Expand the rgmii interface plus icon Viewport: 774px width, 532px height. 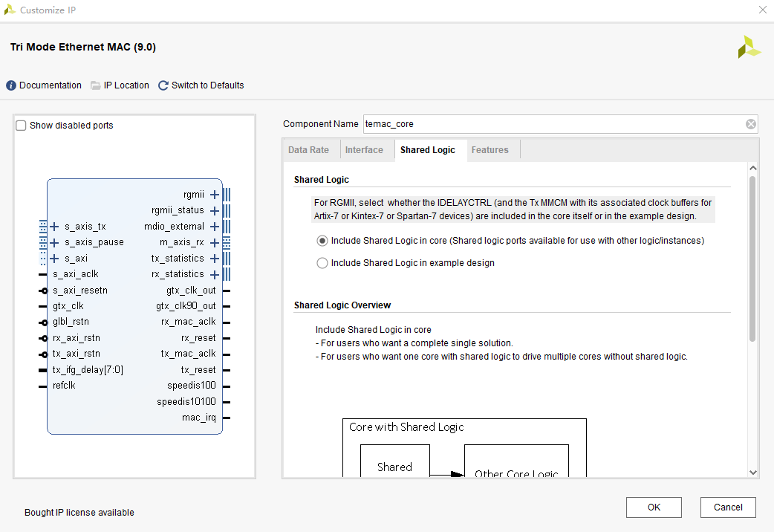tap(214, 195)
